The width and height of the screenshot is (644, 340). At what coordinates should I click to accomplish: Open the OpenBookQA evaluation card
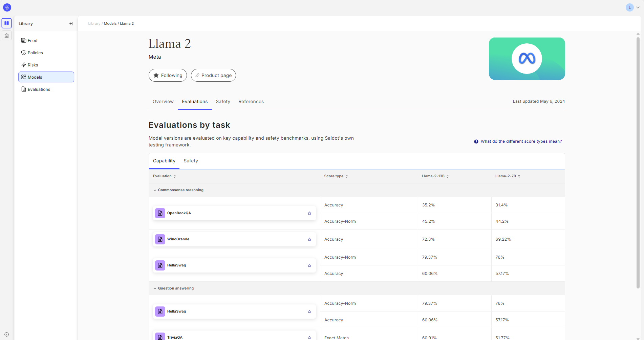point(234,213)
